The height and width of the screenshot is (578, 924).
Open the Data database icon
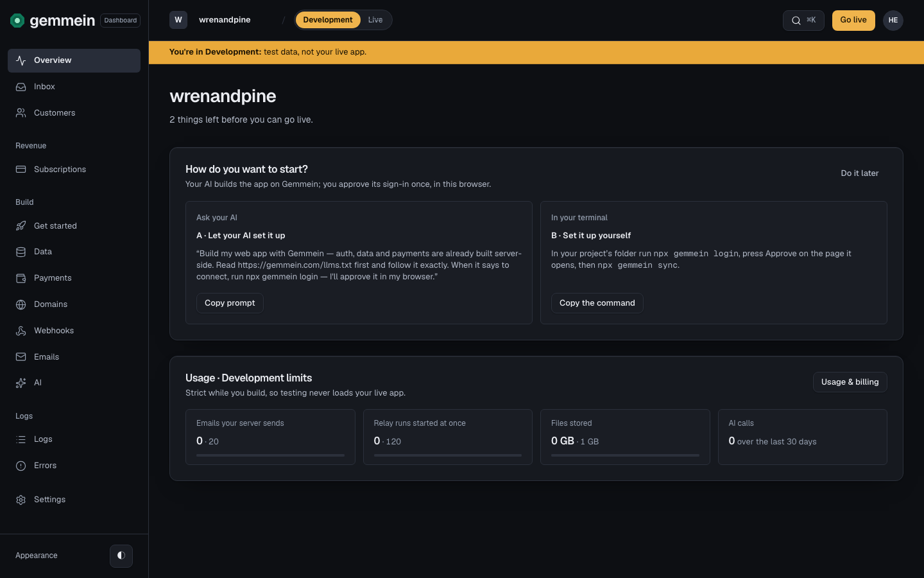(x=21, y=252)
